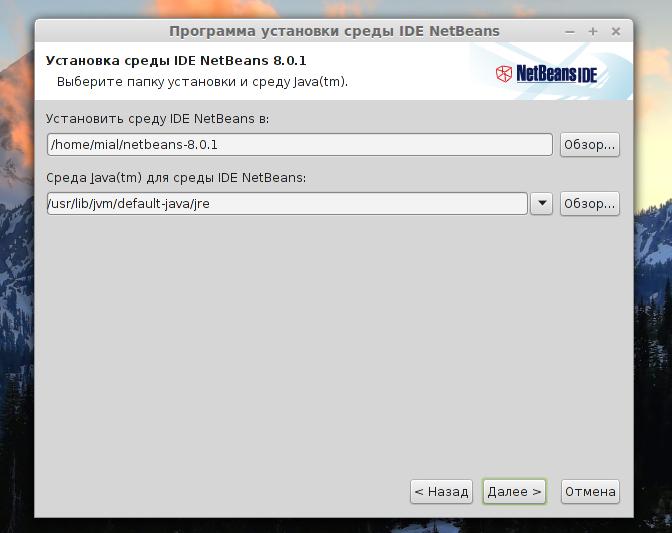Go back with the Назад button
Screen dimensions: 672x533
click(x=441, y=491)
